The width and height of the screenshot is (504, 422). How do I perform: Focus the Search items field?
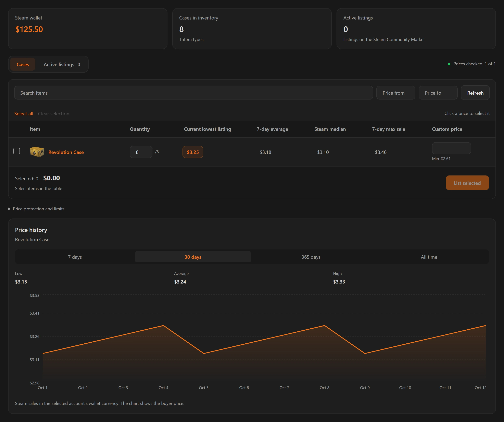193,93
